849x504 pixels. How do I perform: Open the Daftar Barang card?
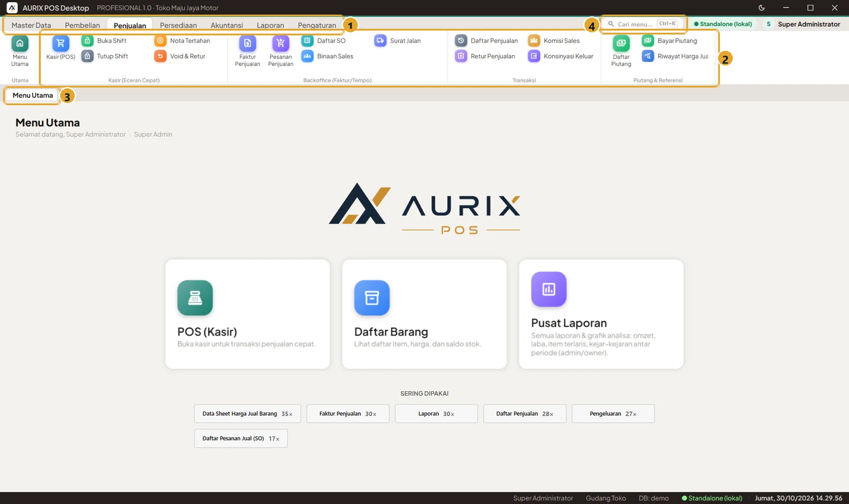[424, 314]
